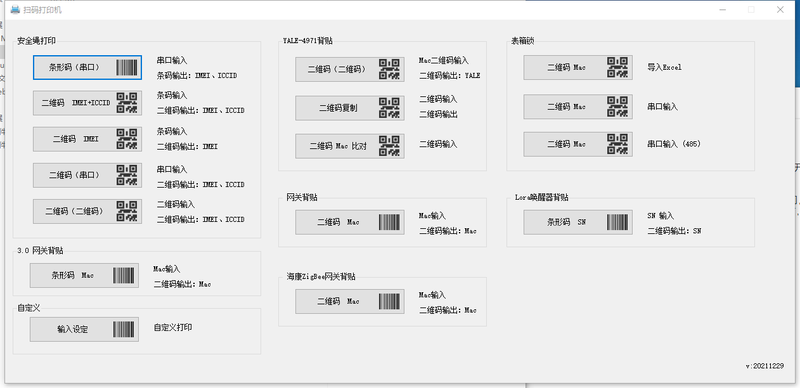Close the 扫码打印机 window
Screen dimensions: 800x388
[780, 10]
